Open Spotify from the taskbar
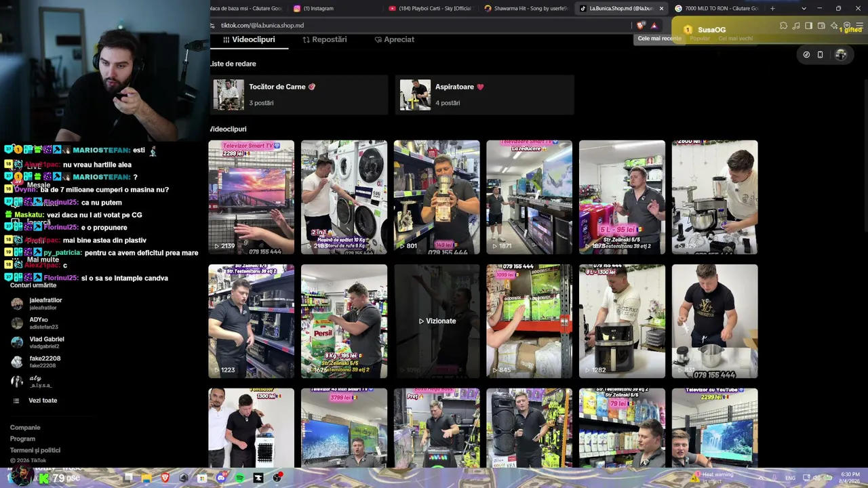Screen dimensions: 868x488 240,478
